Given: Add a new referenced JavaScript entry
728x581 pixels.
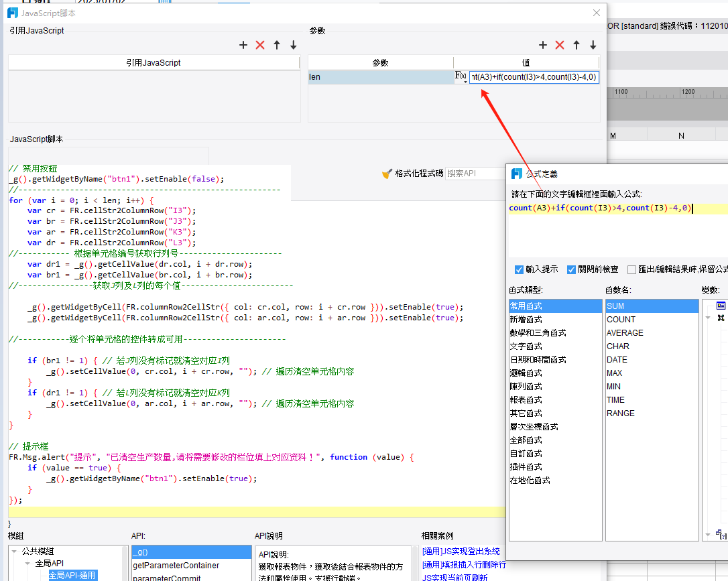Looking at the screenshot, I should pos(243,45).
